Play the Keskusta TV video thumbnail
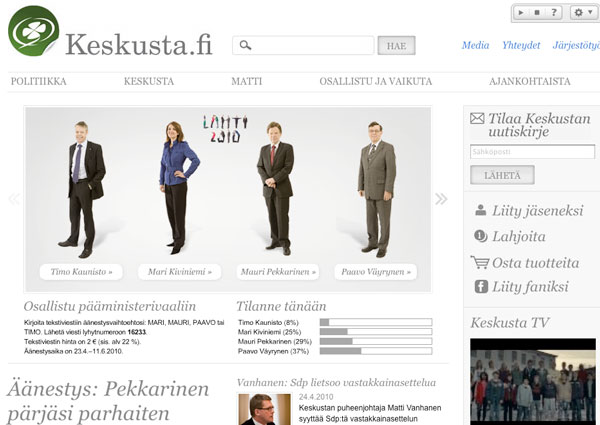600x425 pixels. pos(533,381)
